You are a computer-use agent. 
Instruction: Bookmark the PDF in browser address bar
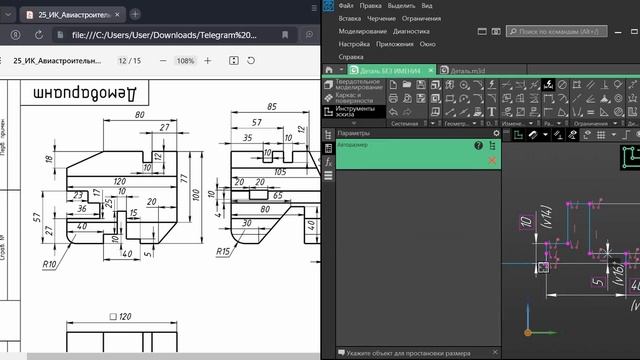click(x=285, y=35)
